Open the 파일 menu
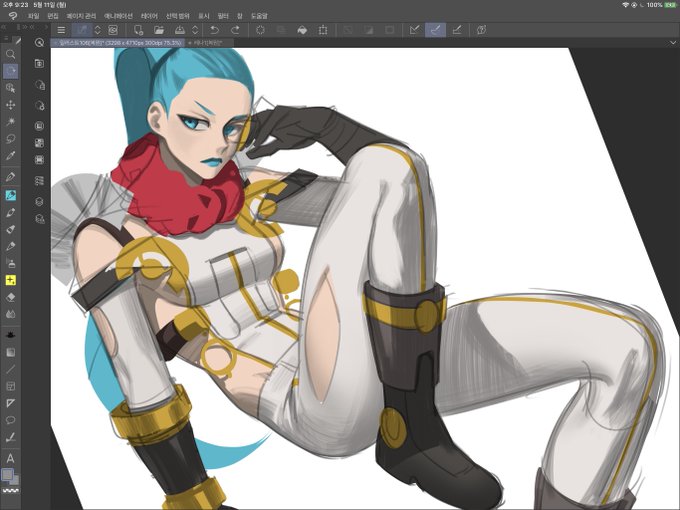The height and width of the screenshot is (510, 680). 33,16
